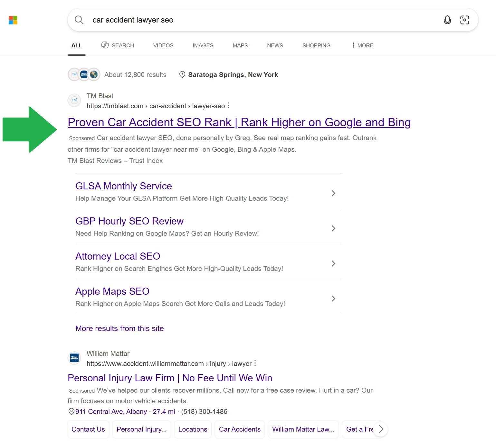The image size is (496, 448).
Task: Switch to the NEWS tab
Action: point(275,45)
